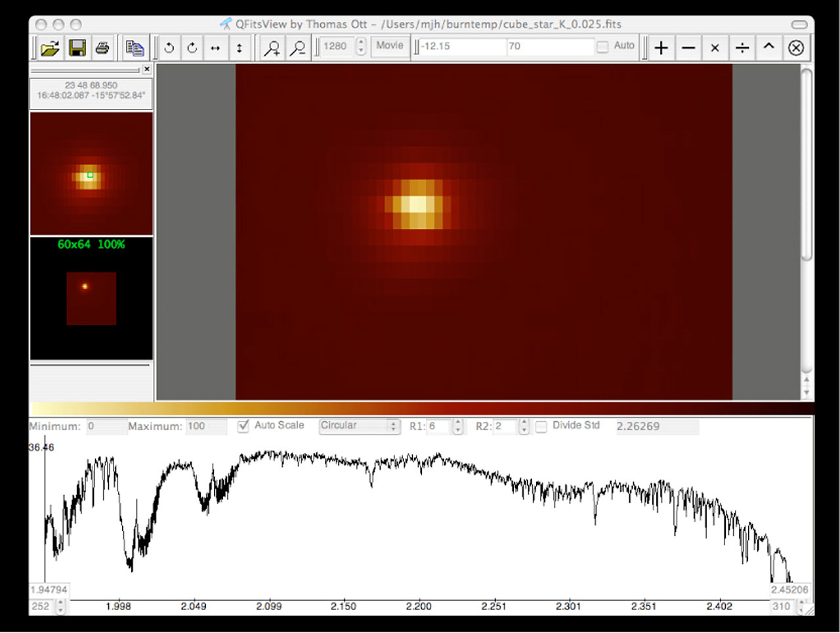The image size is (840, 633).
Task: Apply the division operation to the cube
Action: 742,47
